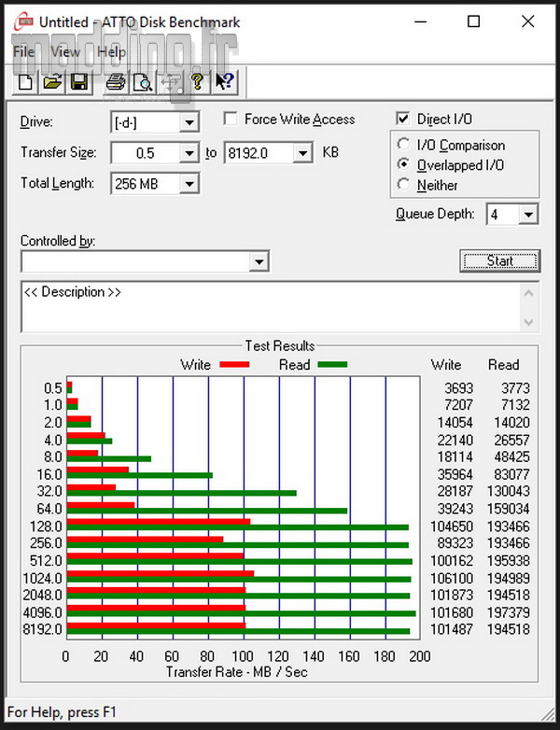Click inside the Description text box
Screen dimensions: 560x730
point(270,307)
